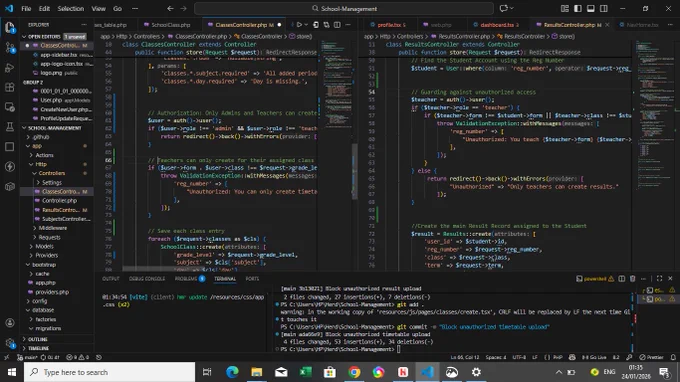Open the Extensions view
This screenshot has height=382, width=680.
point(10,87)
